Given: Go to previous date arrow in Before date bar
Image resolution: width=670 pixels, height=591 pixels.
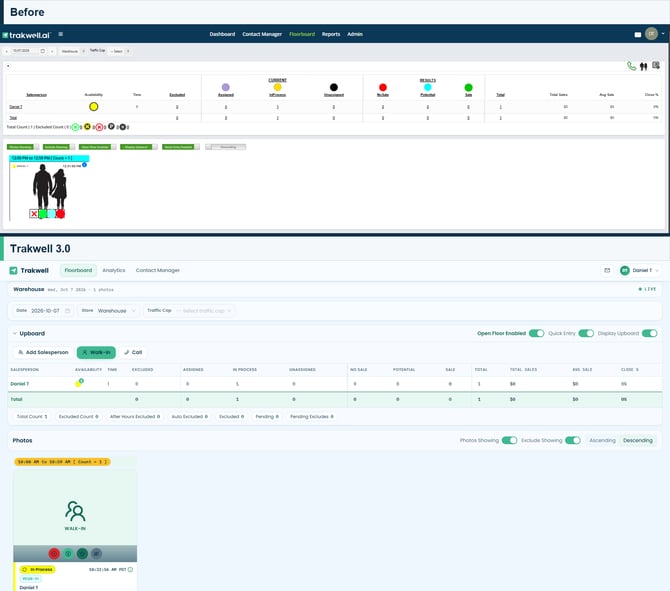Looking at the screenshot, I should (x=7, y=51).
